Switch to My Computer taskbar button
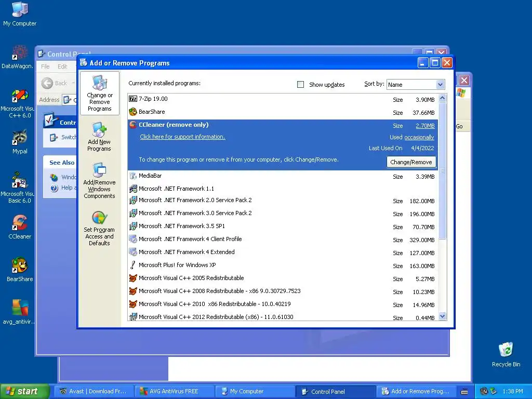This screenshot has height=399, width=532. point(255,392)
